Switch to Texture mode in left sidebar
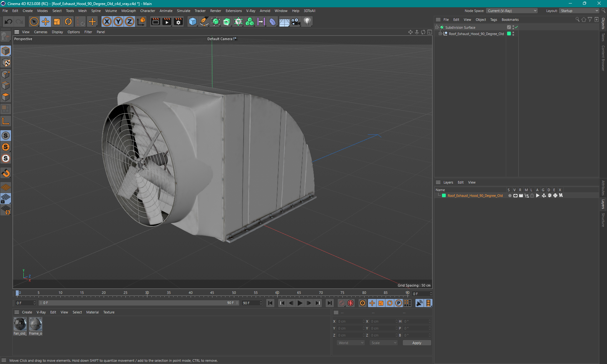The image size is (607, 364). tap(6, 63)
